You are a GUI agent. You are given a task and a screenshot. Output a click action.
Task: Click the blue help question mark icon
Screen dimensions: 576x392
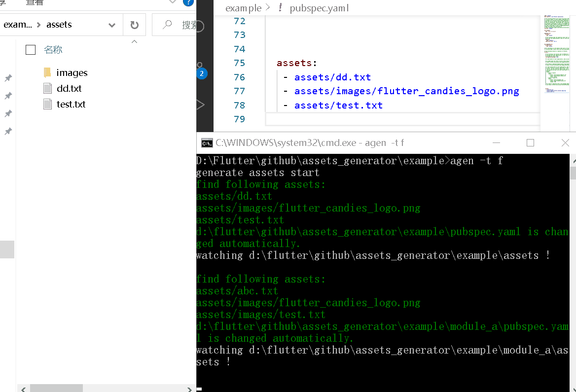click(x=187, y=3)
